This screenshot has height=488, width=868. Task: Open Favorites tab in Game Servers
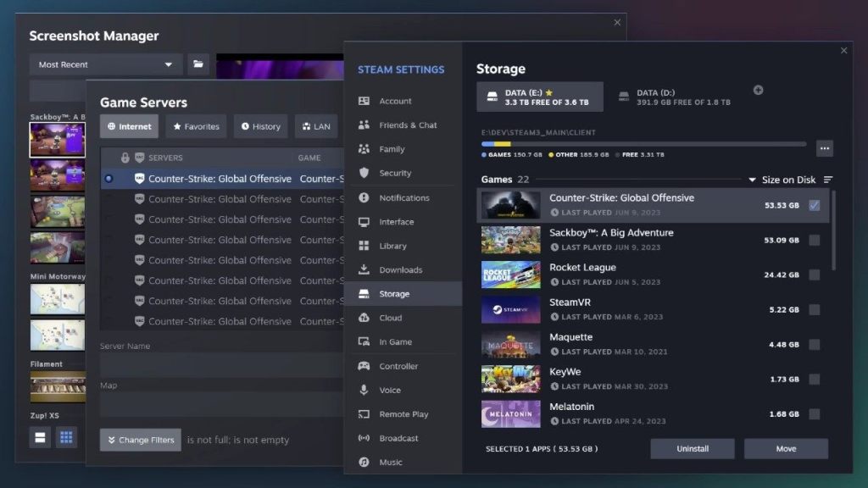[196, 126]
